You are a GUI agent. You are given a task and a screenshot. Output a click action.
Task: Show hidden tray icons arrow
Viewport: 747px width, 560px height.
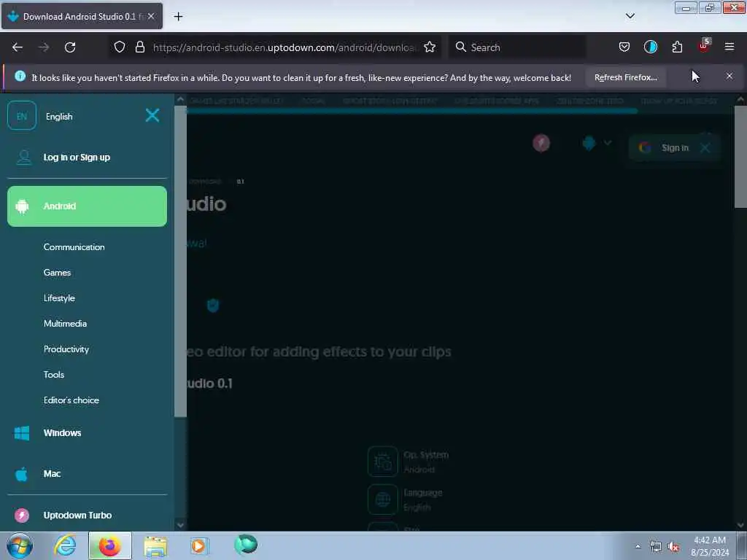(x=638, y=547)
